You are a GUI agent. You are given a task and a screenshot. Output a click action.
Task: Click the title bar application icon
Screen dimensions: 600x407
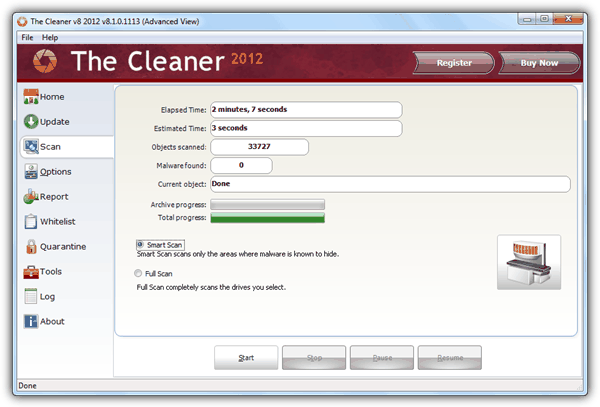pyautogui.click(x=22, y=21)
